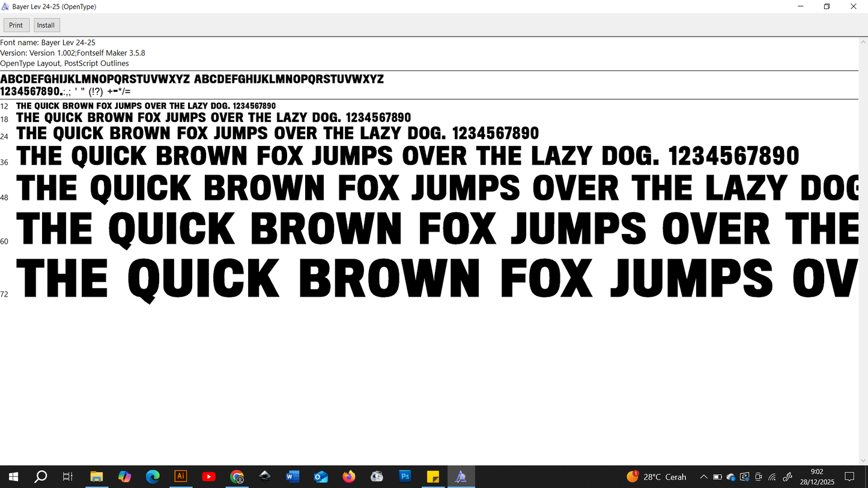868x488 pixels.
Task: Launch Inkscape from the taskbar
Action: pos(265,476)
